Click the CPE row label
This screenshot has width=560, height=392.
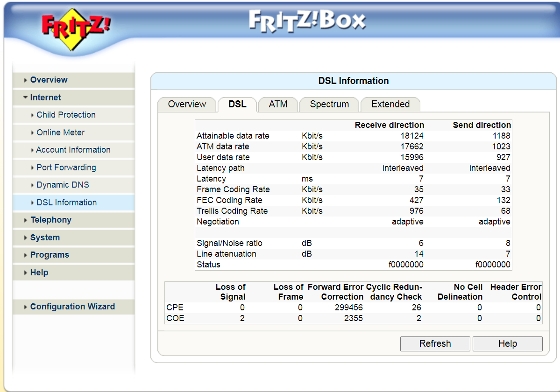[x=175, y=308]
